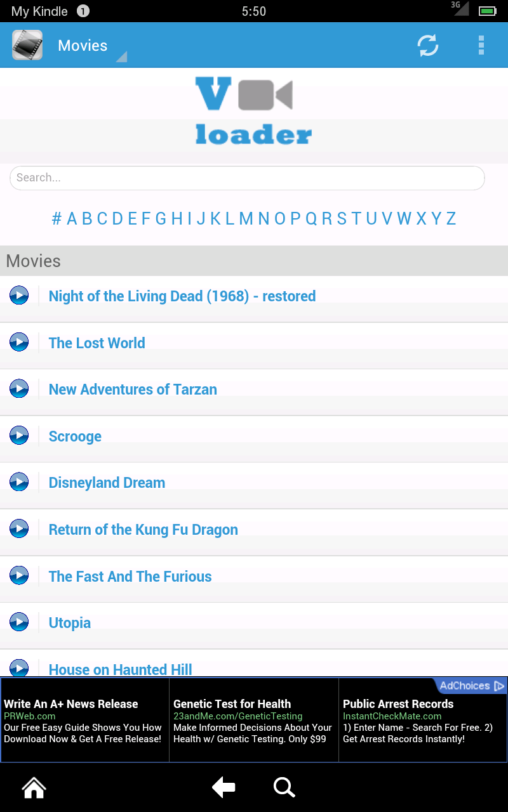The height and width of the screenshot is (812, 508).
Task: Open the Disneyland Dream movie page
Action: [x=107, y=482]
